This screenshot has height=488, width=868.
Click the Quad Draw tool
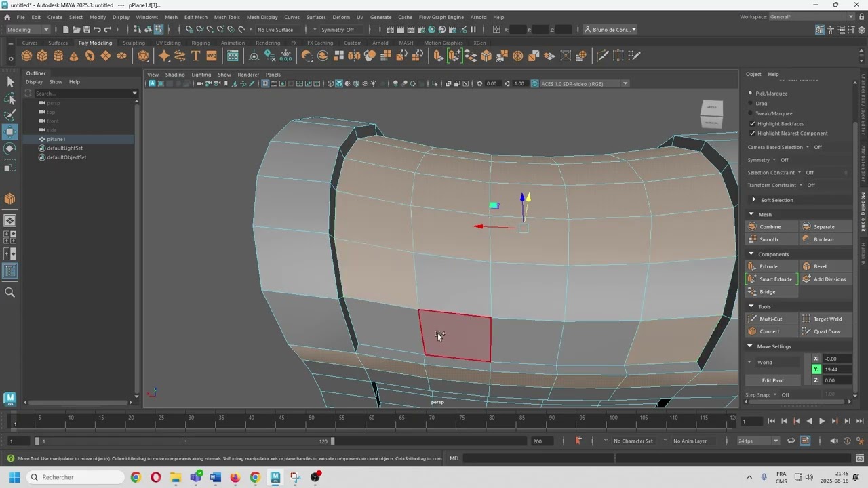[826, 331]
